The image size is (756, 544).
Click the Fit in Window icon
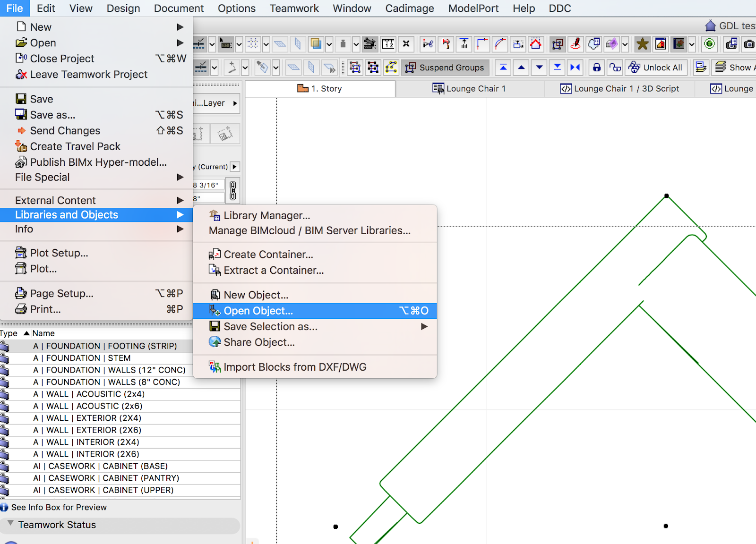pyautogui.click(x=406, y=44)
